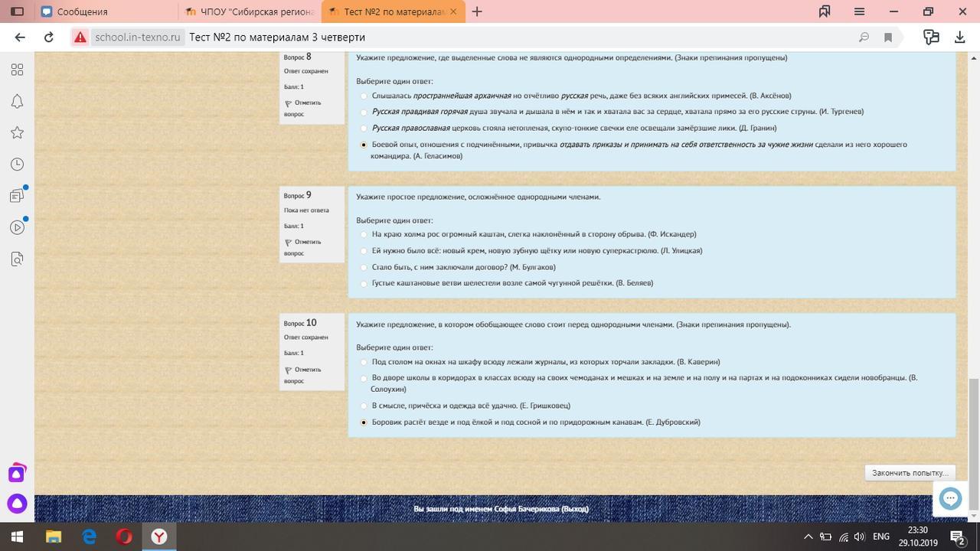Open the video play icon in the sidebar

pyautogui.click(x=17, y=227)
